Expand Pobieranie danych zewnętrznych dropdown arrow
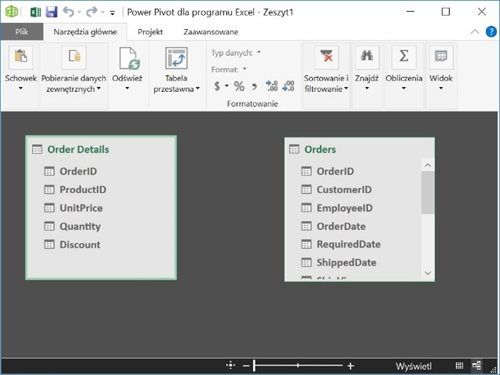Image resolution: width=500 pixels, height=375 pixels. pyautogui.click(x=99, y=89)
